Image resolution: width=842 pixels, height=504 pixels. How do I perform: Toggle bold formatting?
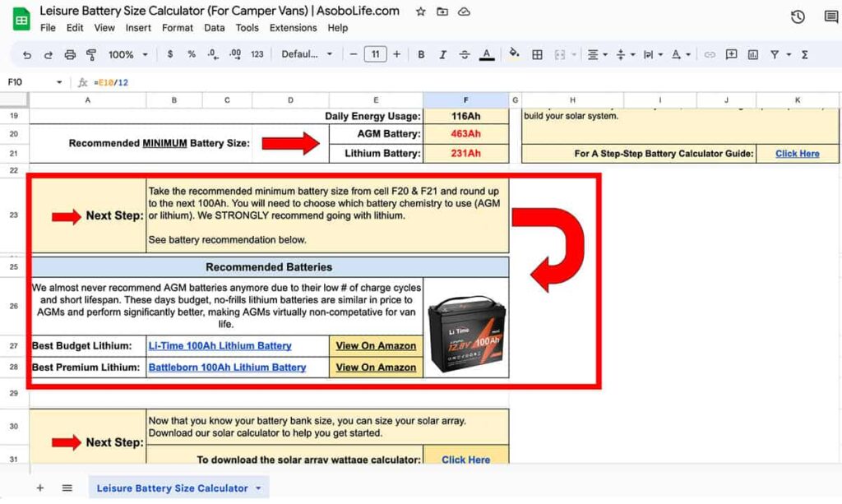tap(421, 54)
